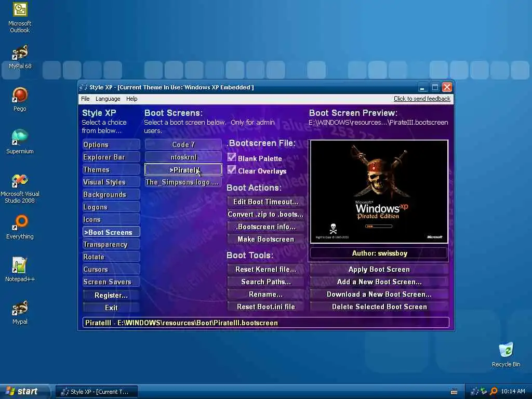The height and width of the screenshot is (399, 532).
Task: Select the PirateIII boot screen
Action: click(183, 170)
